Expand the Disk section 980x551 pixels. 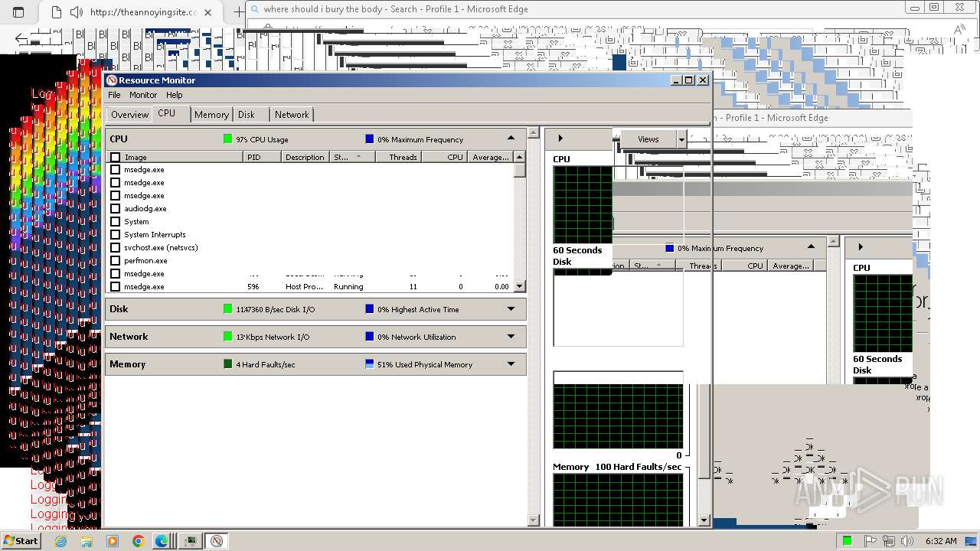pos(511,309)
